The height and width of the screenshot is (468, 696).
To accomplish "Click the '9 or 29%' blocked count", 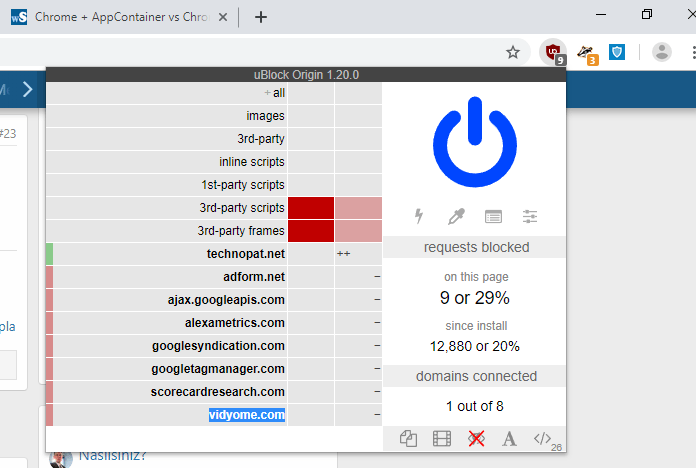I will pyautogui.click(x=475, y=297).
